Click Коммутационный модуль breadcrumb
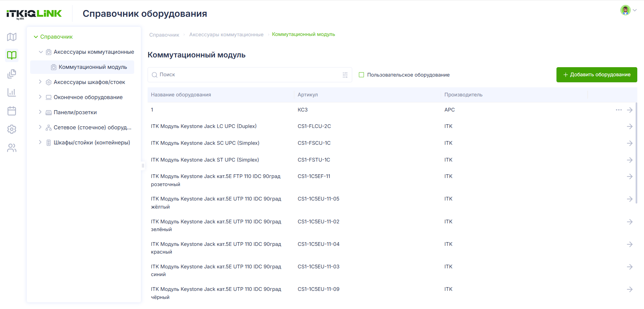The image size is (644, 309). point(304,34)
